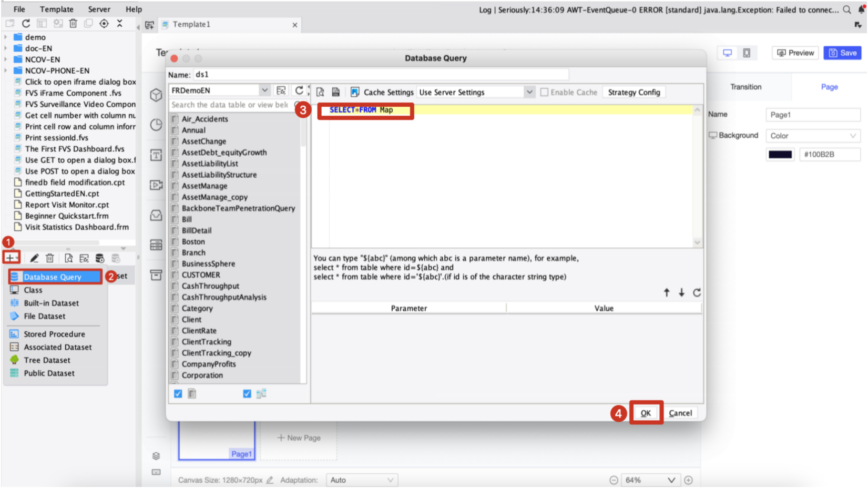Confirm the query with the OK button
Image resolution: width=868 pixels, height=488 pixels.
click(646, 413)
